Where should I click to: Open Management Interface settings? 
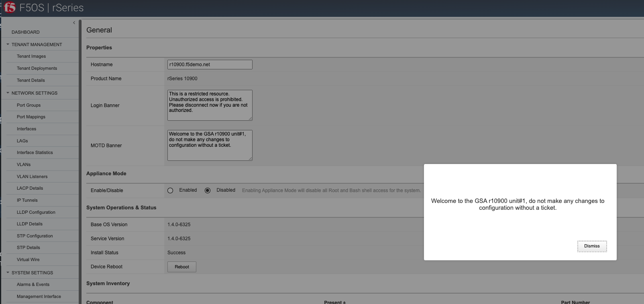(39, 297)
